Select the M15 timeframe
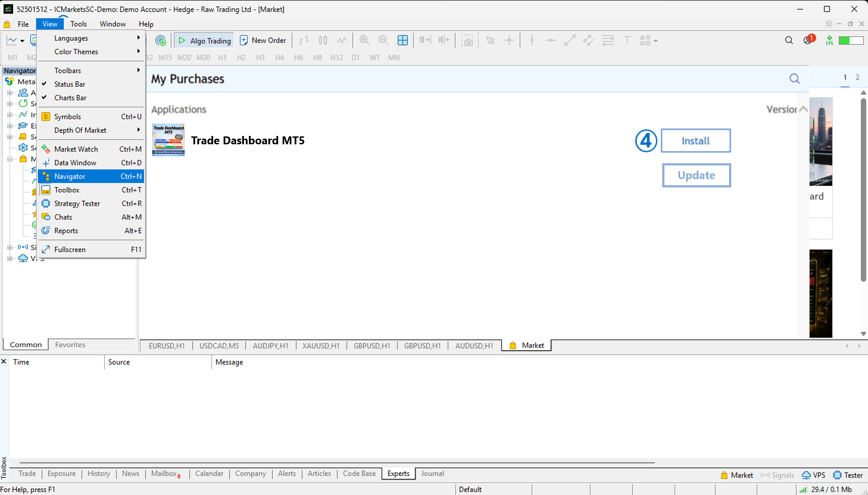868x495 pixels. pyautogui.click(x=165, y=58)
